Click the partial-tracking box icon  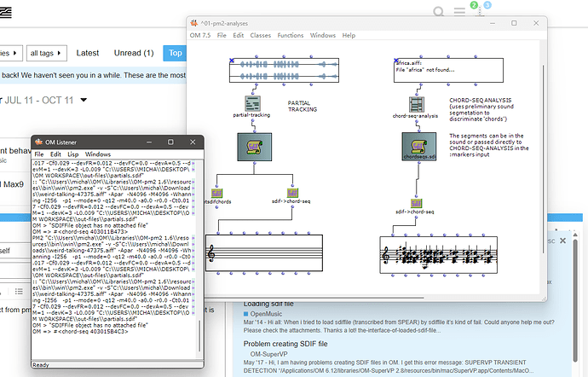[x=251, y=102]
